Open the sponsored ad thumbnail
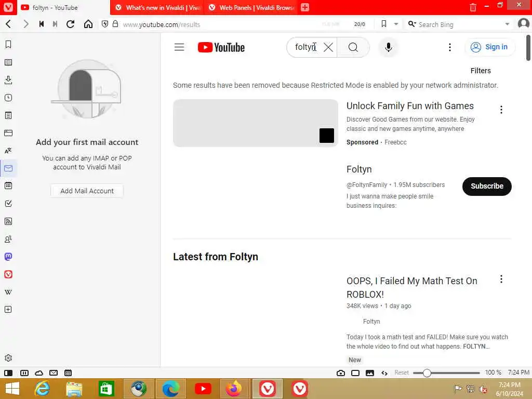Viewport: 532px width, 399px height. [256, 123]
